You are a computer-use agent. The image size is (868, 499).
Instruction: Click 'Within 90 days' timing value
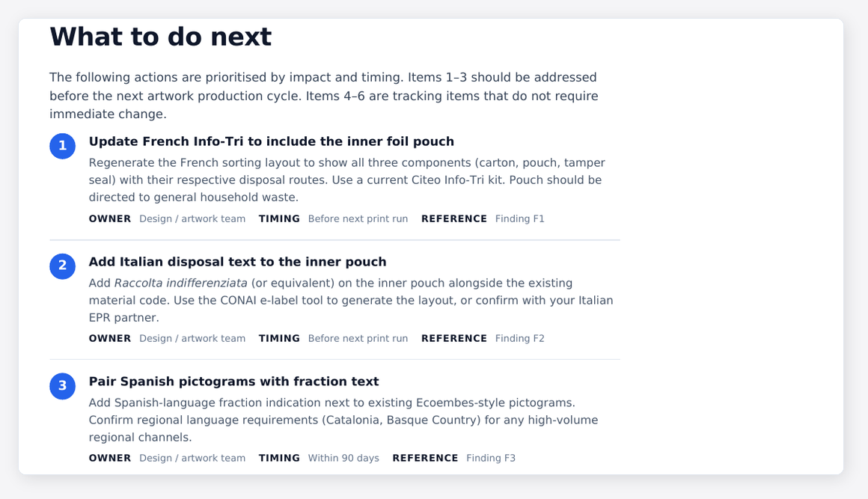[x=343, y=458]
